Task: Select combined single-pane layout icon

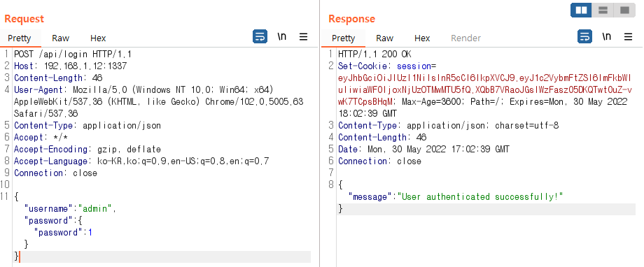Action: click(624, 10)
